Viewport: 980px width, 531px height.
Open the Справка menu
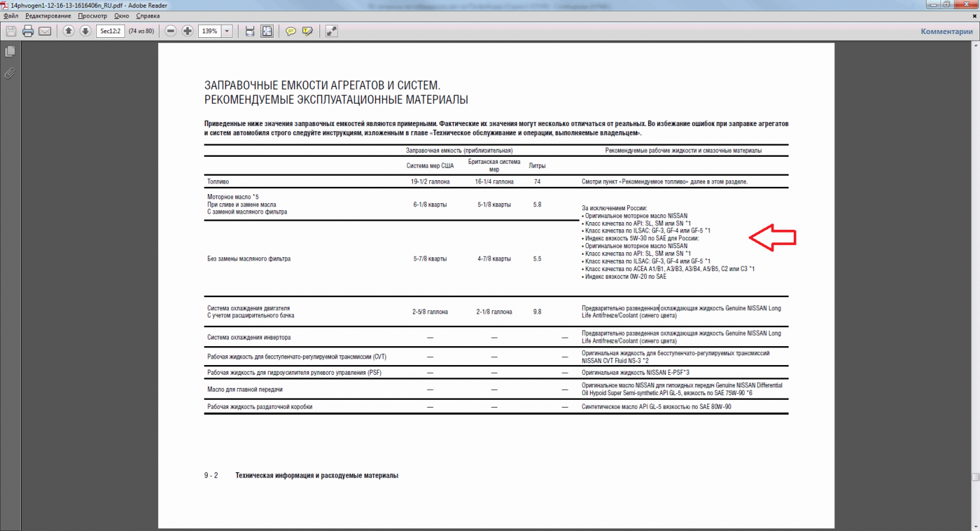148,16
